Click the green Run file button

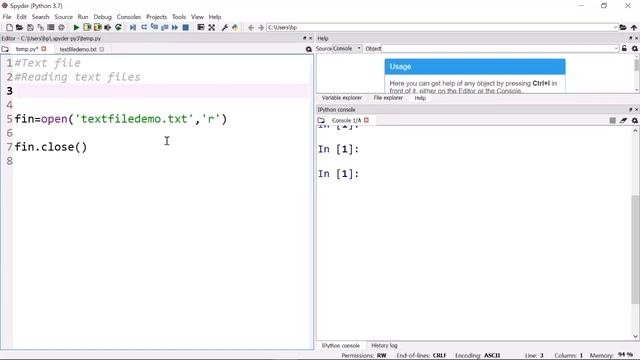(76, 27)
